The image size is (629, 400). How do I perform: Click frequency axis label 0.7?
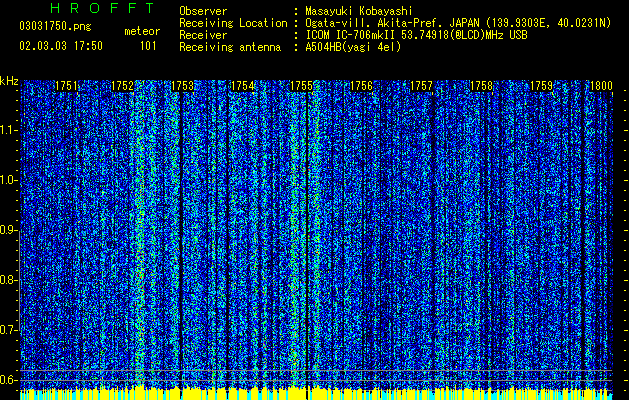click(x=9, y=330)
